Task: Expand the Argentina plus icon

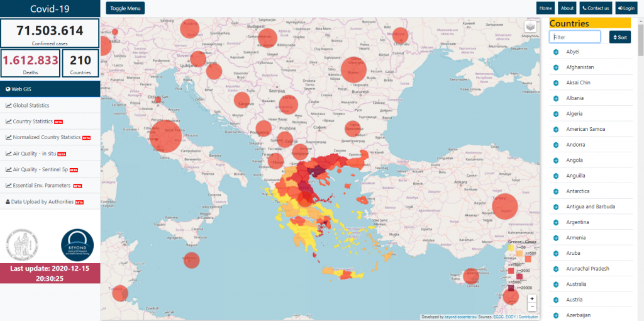Action: tap(556, 222)
